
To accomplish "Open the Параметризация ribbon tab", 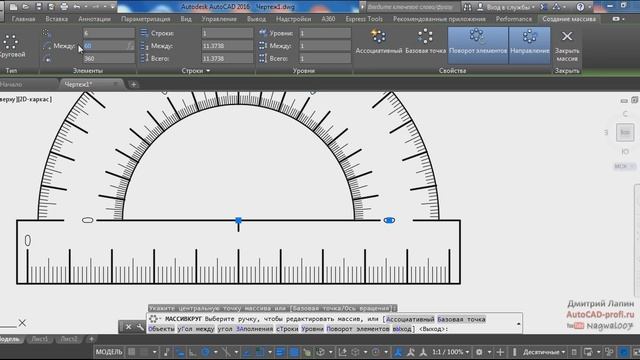I will [x=145, y=19].
